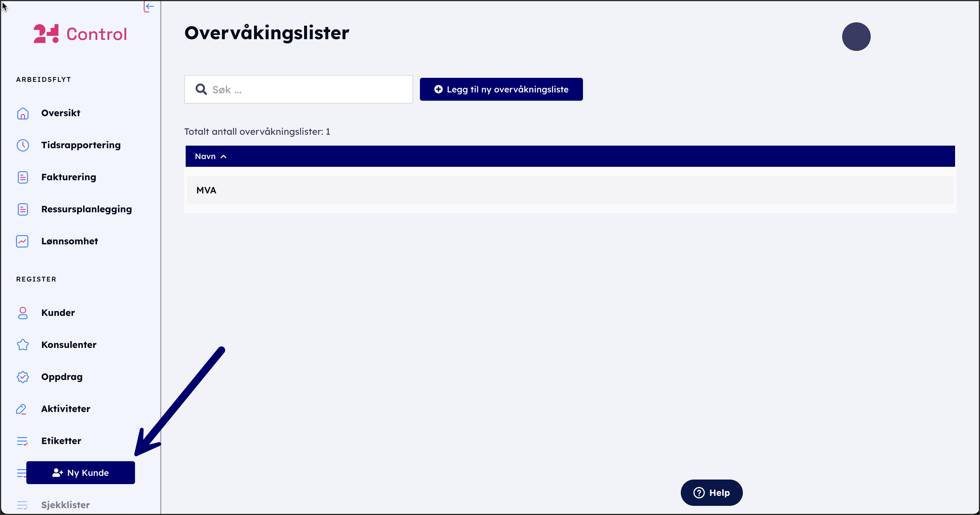Click into the Søk search field
Screen dimensions: 980x515
coord(304,90)
